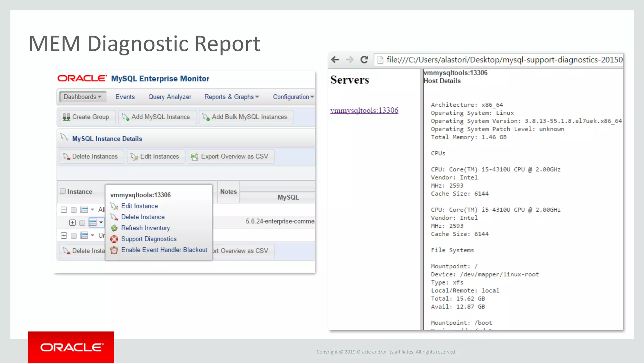Open the vmmysqltools:13306 server link

(x=364, y=110)
